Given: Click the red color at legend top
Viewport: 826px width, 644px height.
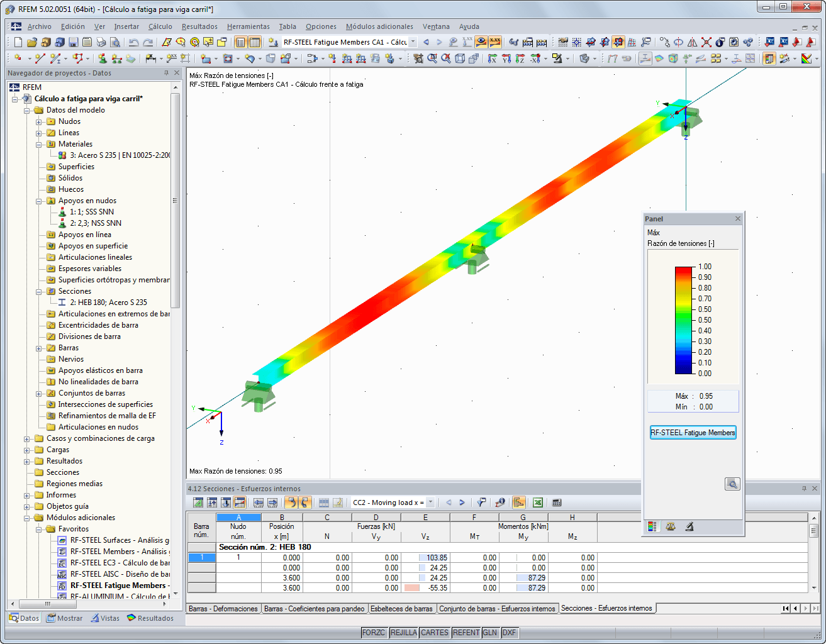Looking at the screenshot, I should pos(684,271).
